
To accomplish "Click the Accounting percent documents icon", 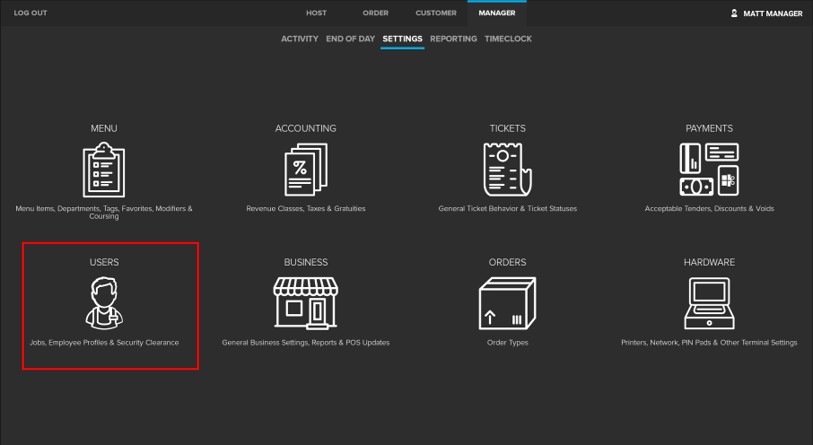I will tap(305, 169).
